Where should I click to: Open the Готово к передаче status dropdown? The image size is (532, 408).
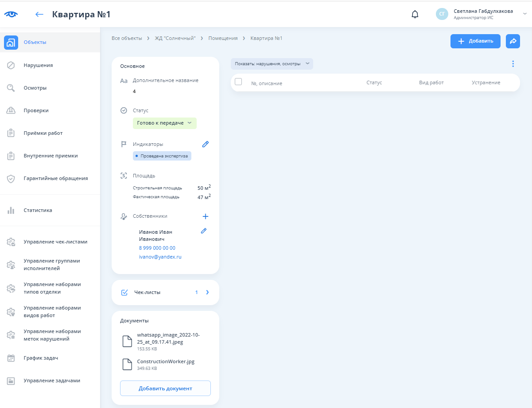164,123
